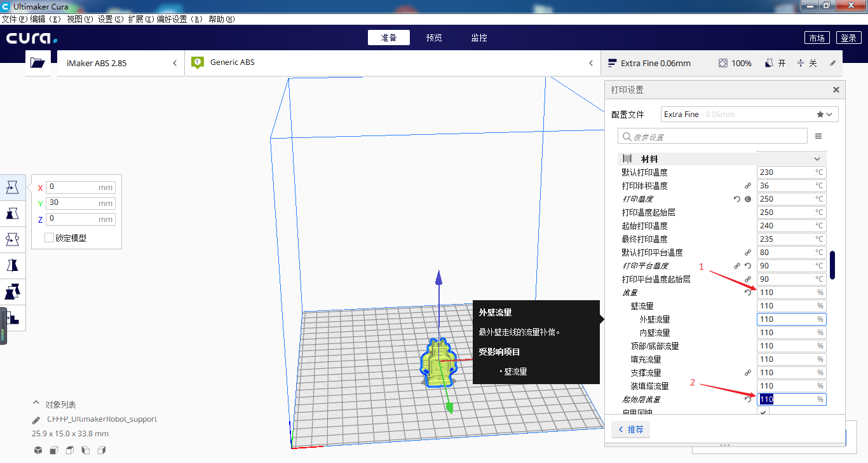
Task: Open the settings visibility hamburger menu
Action: click(x=818, y=136)
